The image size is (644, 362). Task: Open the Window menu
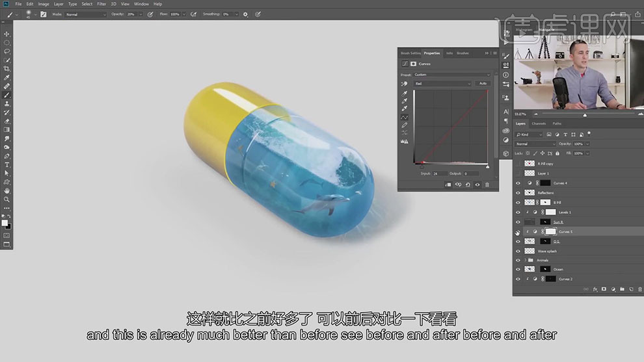tap(141, 4)
